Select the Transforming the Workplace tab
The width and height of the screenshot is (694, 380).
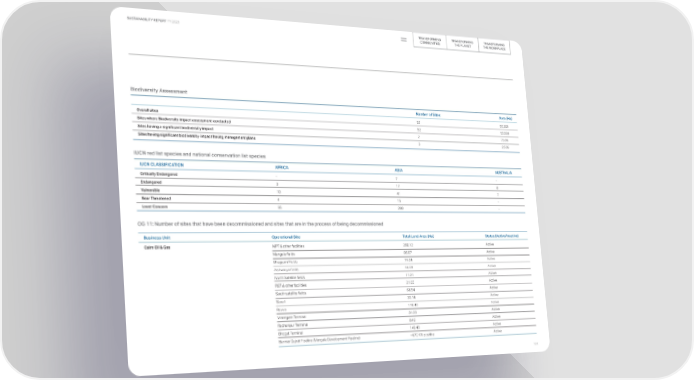[494, 46]
